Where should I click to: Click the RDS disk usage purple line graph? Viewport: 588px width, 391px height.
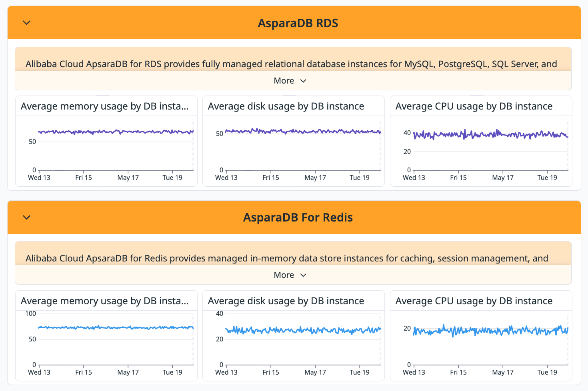[303, 131]
